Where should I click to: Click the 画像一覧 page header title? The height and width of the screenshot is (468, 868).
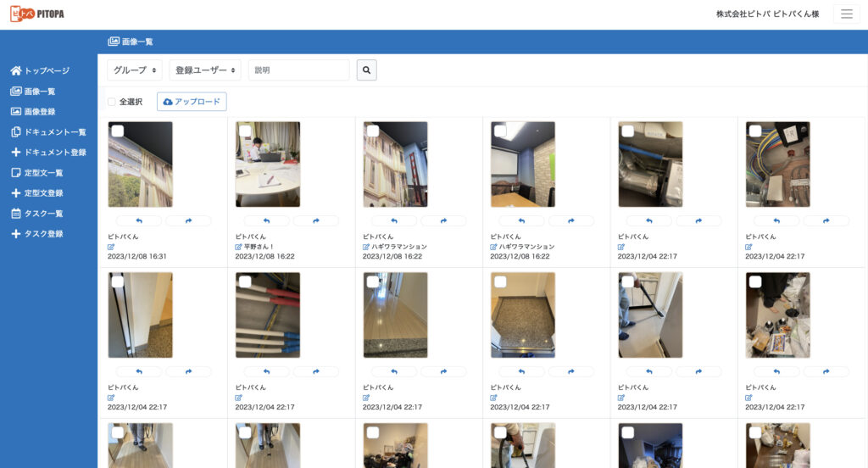point(131,42)
